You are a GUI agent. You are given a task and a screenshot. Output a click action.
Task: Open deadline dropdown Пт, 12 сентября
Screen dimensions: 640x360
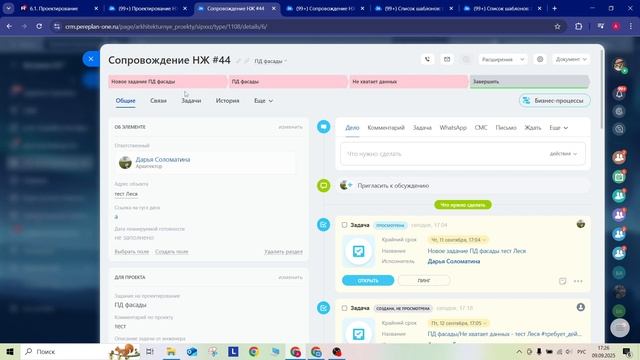[x=458, y=323]
